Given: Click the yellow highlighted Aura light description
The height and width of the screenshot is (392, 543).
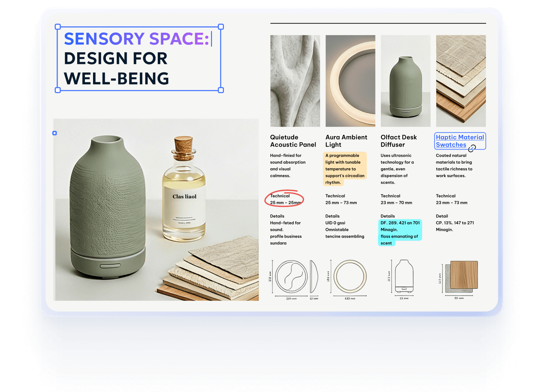Looking at the screenshot, I should 344,169.
